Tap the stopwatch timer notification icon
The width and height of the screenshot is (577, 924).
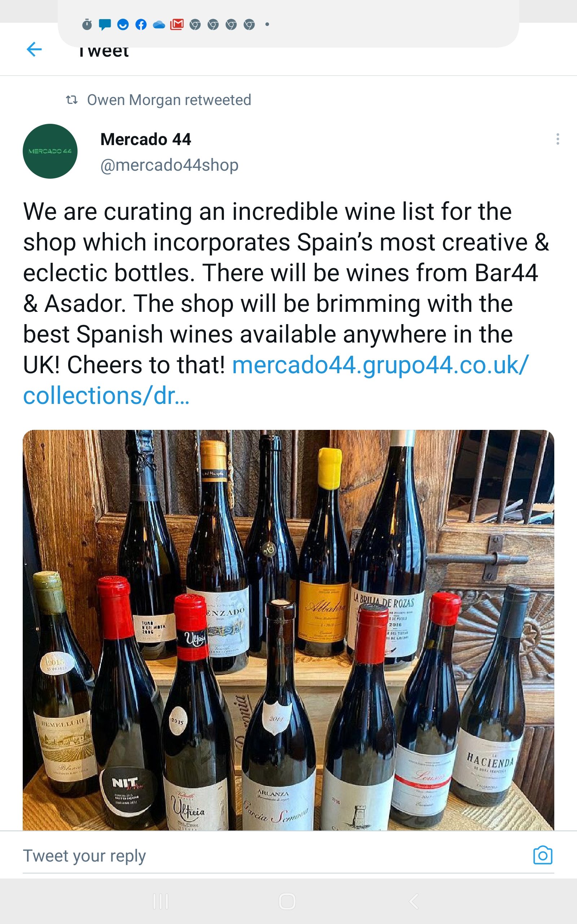pos(87,25)
